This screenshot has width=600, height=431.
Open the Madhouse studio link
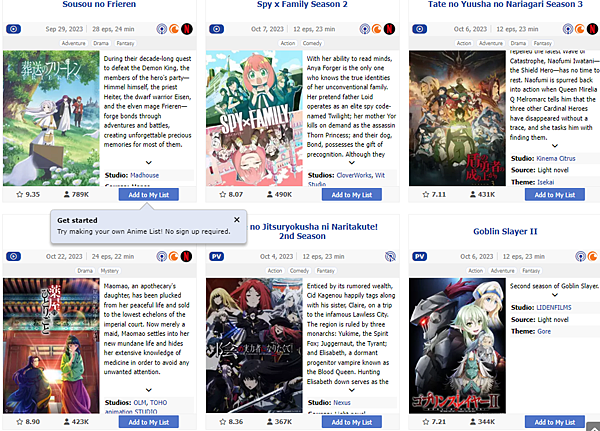pyautogui.click(x=145, y=175)
